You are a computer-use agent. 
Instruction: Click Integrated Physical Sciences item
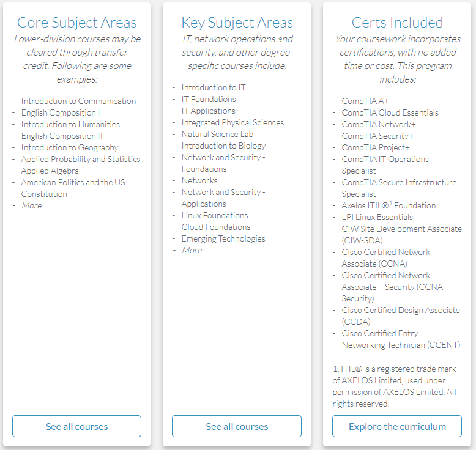pos(232,122)
